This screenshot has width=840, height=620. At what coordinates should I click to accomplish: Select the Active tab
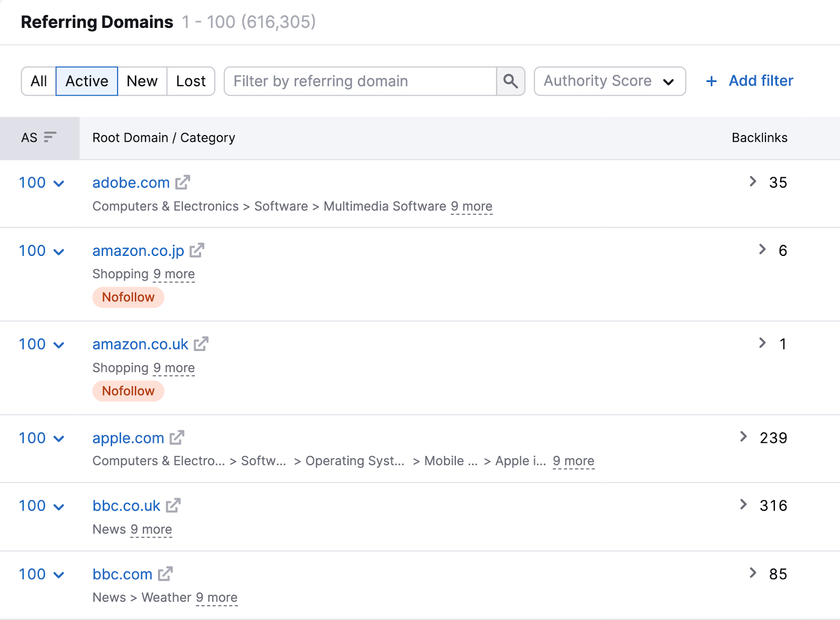(86, 81)
